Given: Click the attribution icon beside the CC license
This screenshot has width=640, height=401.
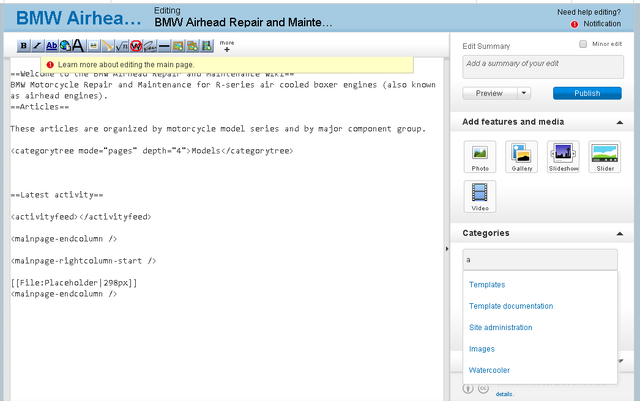Looking at the screenshot, I should point(468,388).
